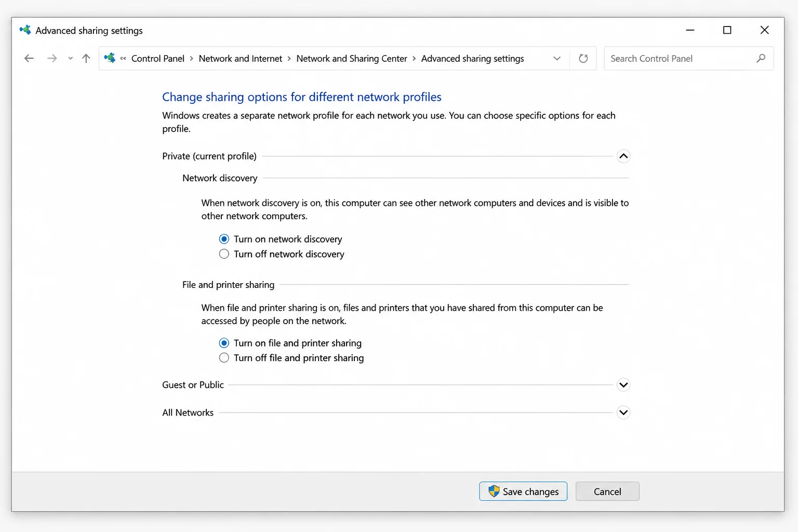Click the Guest or Public heading text
Image resolution: width=798 pixels, height=532 pixels.
click(x=193, y=385)
